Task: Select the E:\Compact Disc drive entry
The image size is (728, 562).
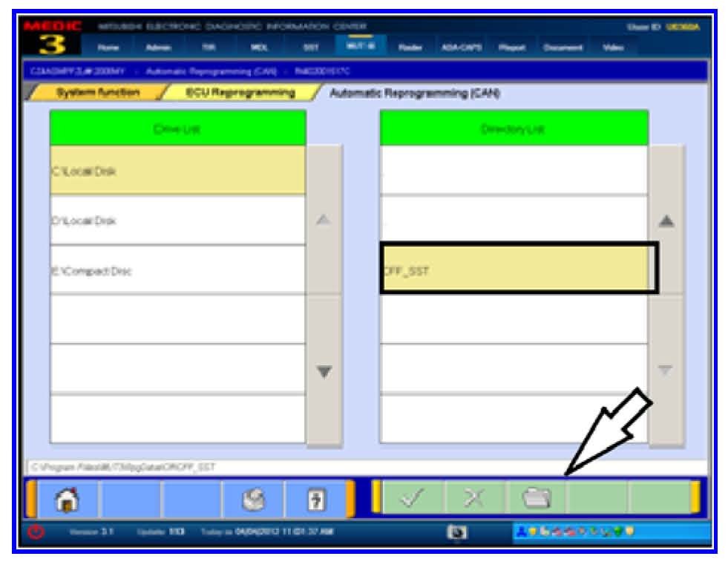Action: click(177, 270)
